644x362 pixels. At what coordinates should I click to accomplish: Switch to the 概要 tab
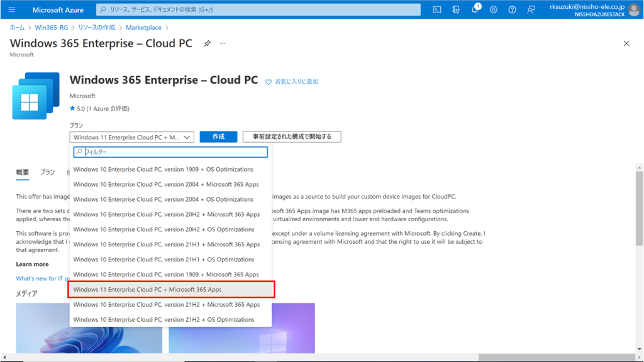tap(22, 172)
